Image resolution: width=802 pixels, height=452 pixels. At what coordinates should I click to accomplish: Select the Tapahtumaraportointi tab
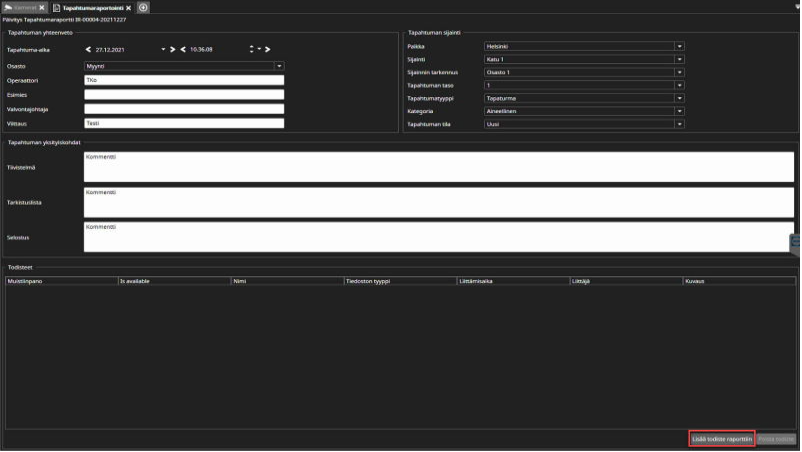tap(90, 7)
